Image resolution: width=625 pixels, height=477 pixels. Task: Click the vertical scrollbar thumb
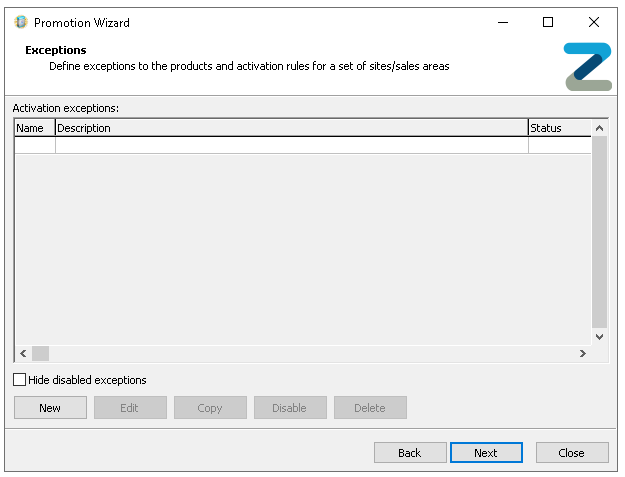[x=600, y=232]
